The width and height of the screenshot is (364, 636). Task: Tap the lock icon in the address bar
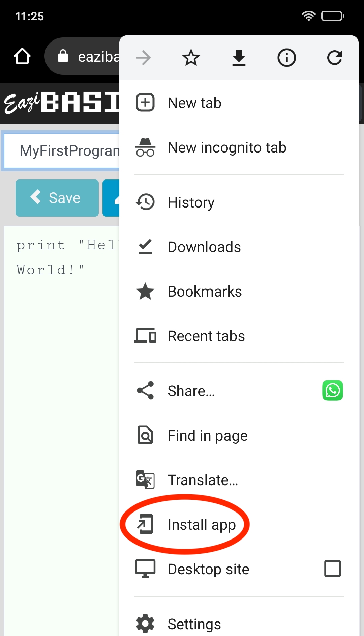(63, 56)
